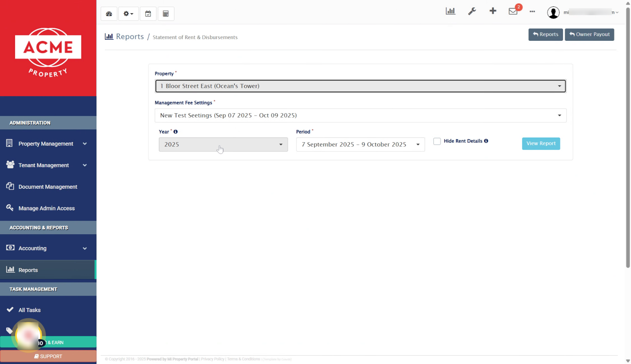Open the calculator icon in toolbar
This screenshot has width=631, height=364.
tap(166, 14)
